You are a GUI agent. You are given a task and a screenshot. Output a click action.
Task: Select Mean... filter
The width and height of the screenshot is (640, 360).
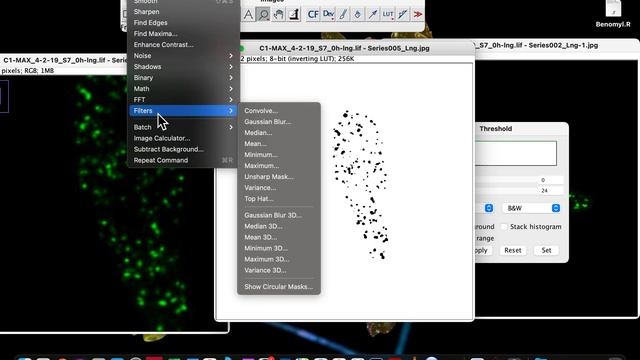[x=279, y=144]
